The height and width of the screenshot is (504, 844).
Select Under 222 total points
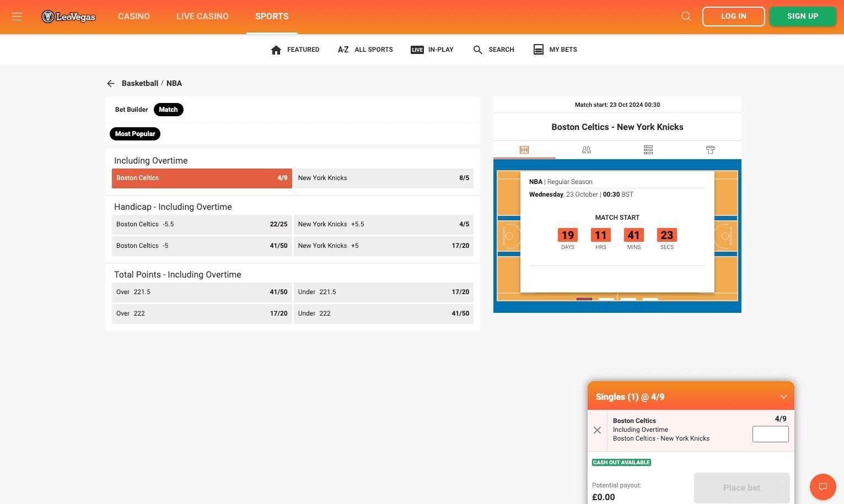pyautogui.click(x=384, y=314)
